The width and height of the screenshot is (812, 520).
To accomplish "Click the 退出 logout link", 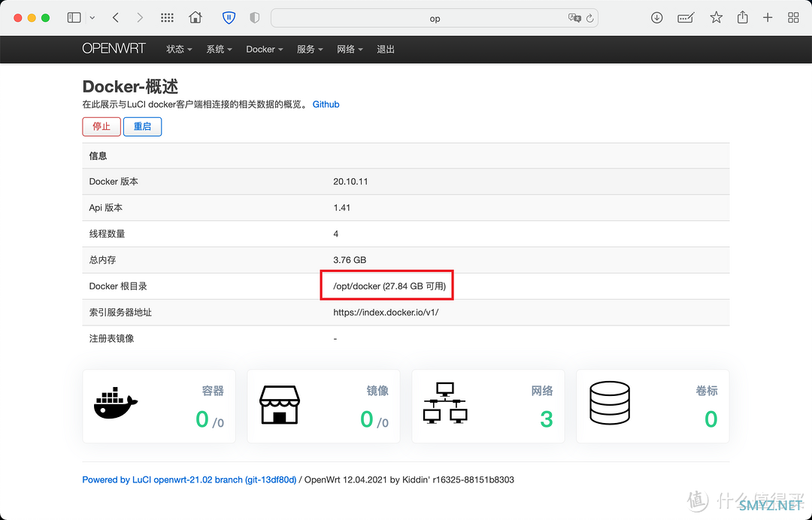I will 386,50.
